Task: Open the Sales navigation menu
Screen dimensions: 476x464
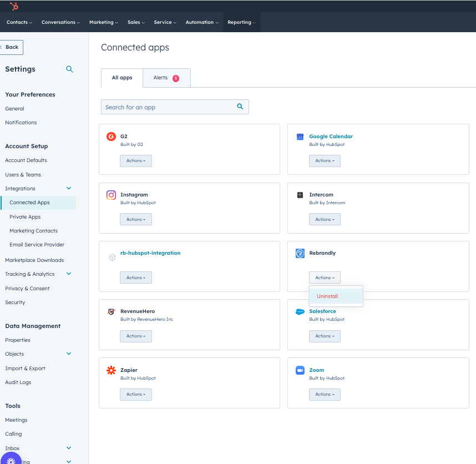Action: (136, 22)
